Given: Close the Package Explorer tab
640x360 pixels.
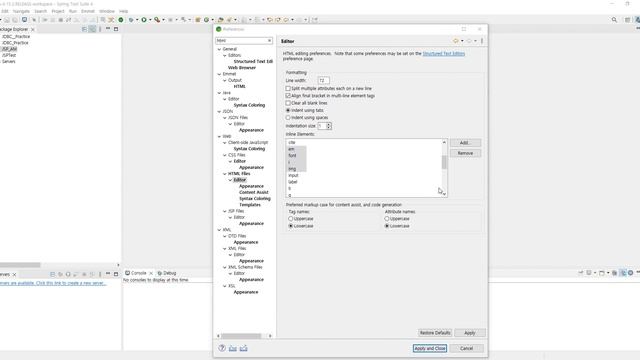Looking at the screenshot, I should [33, 29].
